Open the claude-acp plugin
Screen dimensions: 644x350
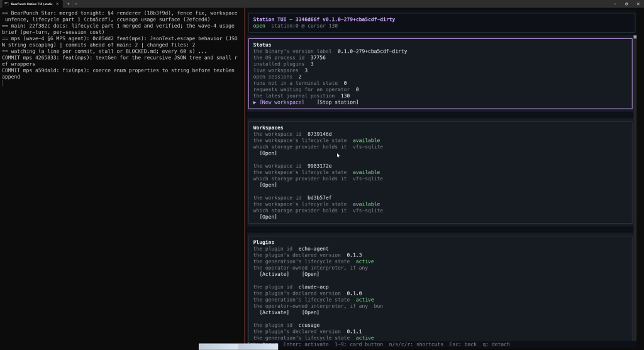click(311, 312)
